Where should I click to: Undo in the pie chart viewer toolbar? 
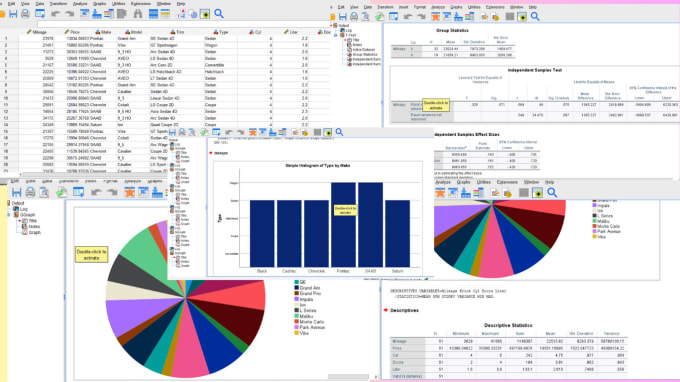pos(96,192)
